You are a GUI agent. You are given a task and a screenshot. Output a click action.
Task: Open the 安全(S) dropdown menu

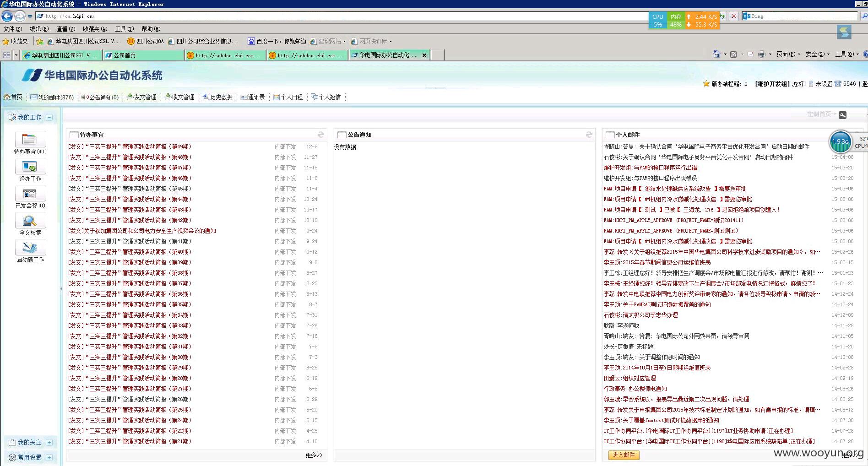click(818, 54)
